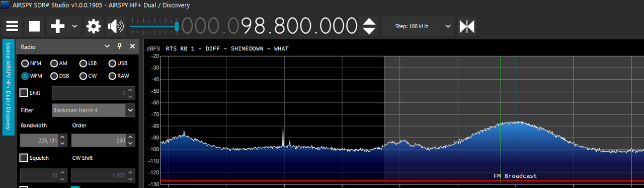Image resolution: width=644 pixels, height=188 pixels.
Task: Decrease frequency with the down triangle
Action: (x=369, y=31)
